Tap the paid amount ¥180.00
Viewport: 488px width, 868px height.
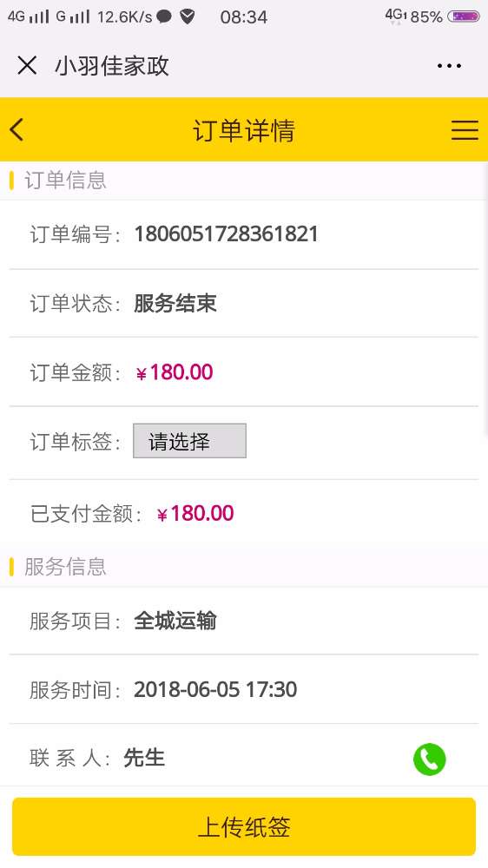[x=195, y=514]
